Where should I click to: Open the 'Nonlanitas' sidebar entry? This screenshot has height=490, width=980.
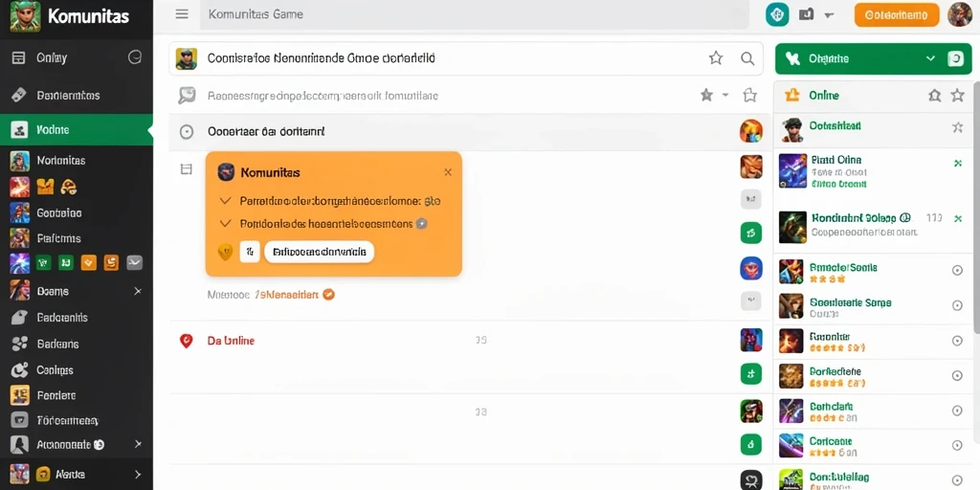77,161
